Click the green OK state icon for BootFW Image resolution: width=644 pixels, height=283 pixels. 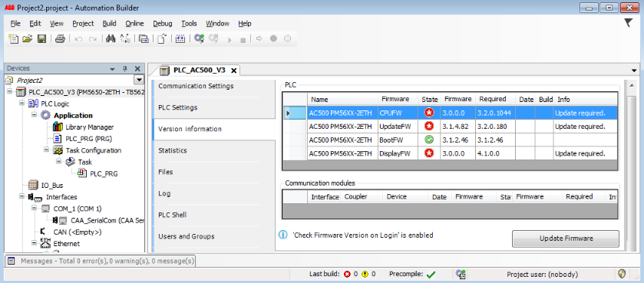(x=429, y=140)
